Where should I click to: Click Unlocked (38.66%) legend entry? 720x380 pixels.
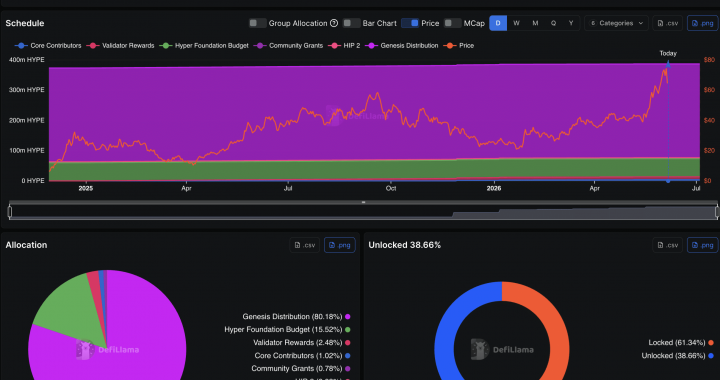(678, 356)
